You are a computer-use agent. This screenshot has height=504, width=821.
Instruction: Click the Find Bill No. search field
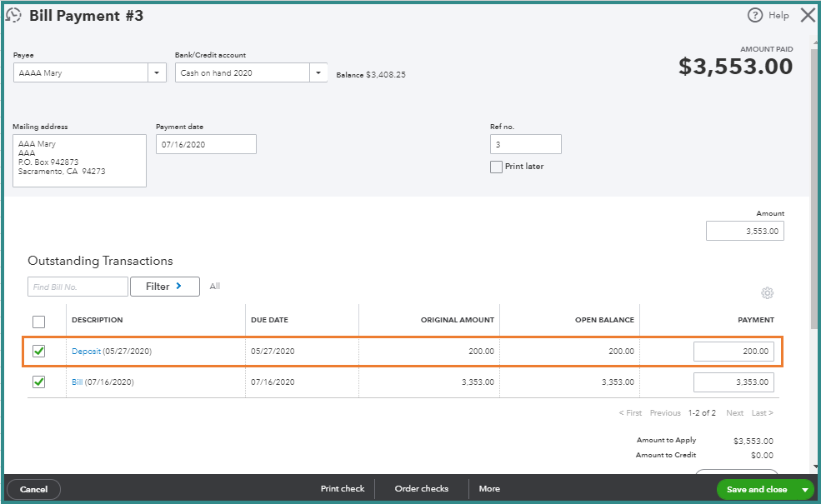pos(78,287)
